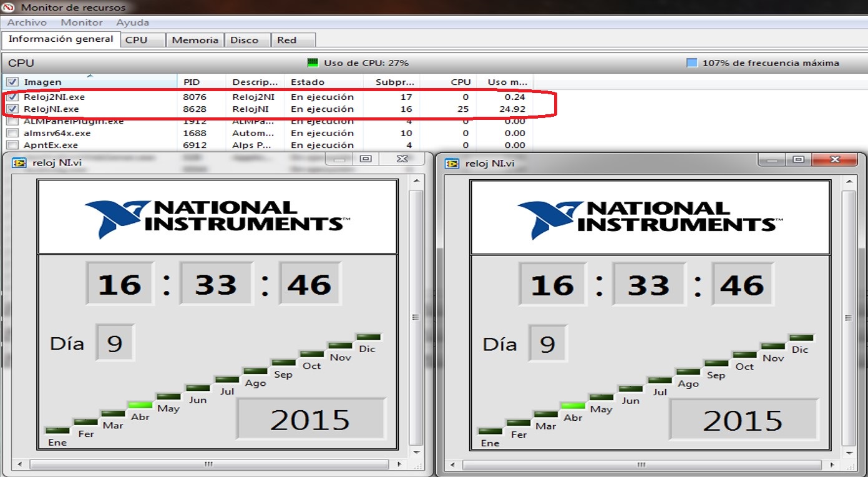Sort processes by the Imagen column header
868x477 pixels.
point(90,82)
